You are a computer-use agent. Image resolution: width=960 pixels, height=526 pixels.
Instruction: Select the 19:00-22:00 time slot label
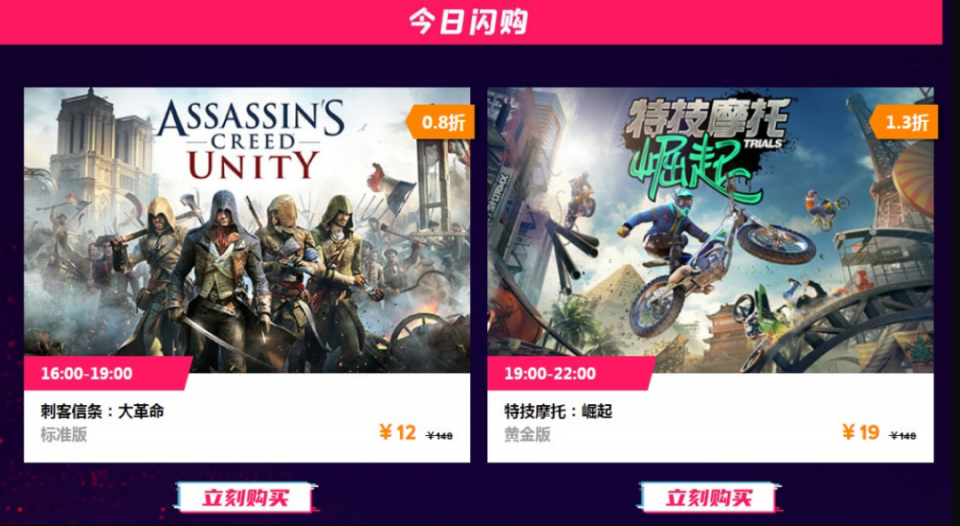pyautogui.click(x=550, y=374)
